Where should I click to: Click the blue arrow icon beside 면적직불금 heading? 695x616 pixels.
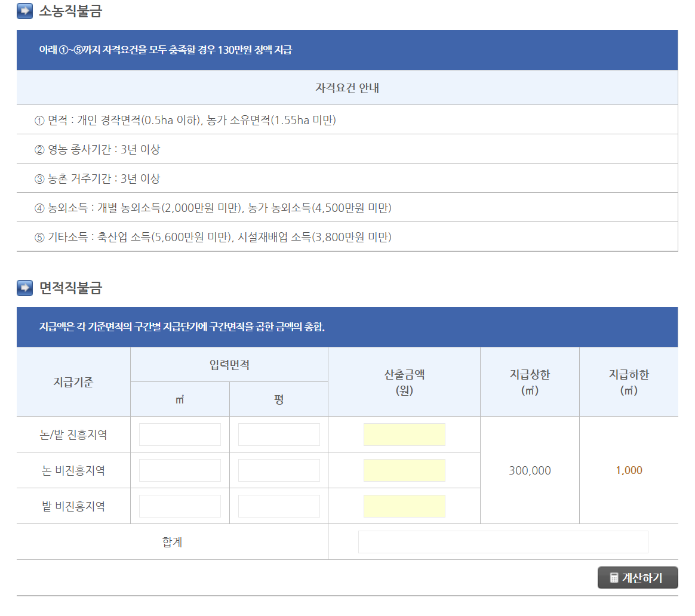click(23, 288)
